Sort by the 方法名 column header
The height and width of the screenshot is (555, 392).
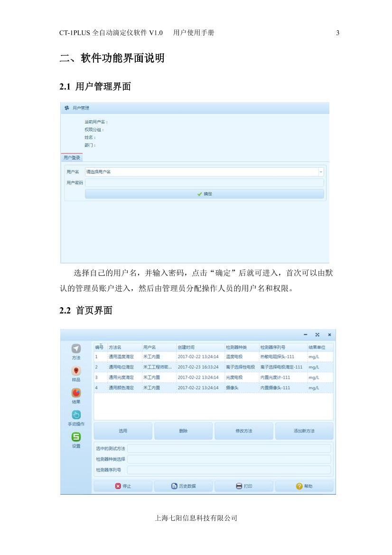point(124,347)
